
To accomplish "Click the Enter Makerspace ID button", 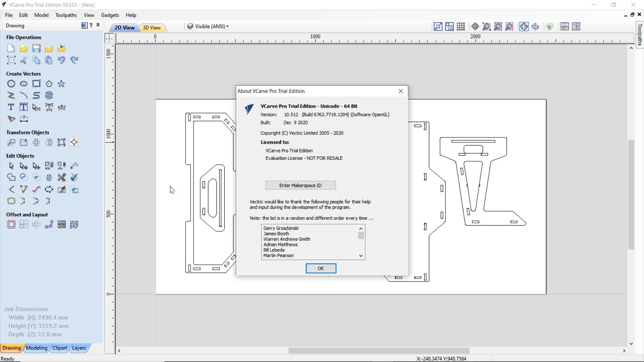I will click(x=301, y=185).
